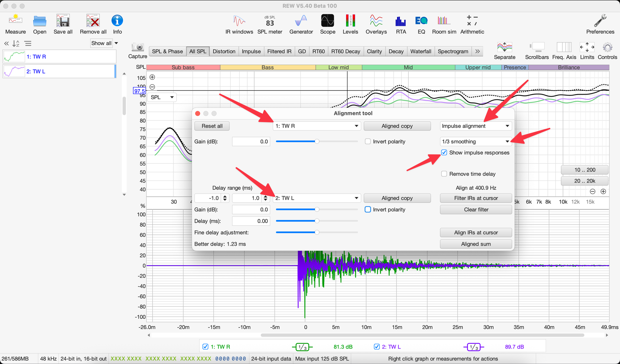This screenshot has width=620, height=364.
Task: Adjust the Fine delay adjustment slider
Action: 317,232
